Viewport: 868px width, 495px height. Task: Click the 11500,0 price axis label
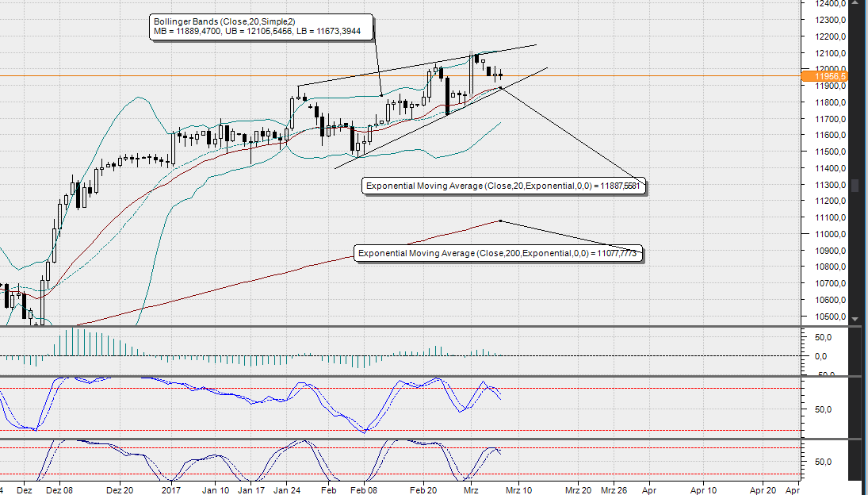point(830,152)
